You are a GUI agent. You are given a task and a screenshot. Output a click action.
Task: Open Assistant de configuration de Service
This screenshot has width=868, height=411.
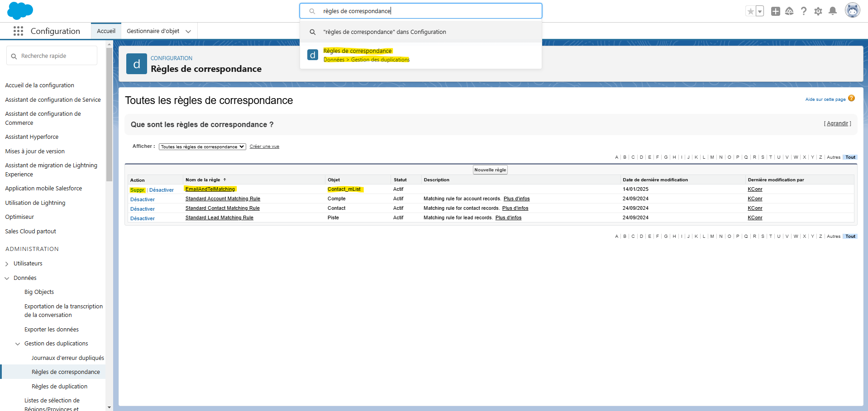click(x=53, y=99)
